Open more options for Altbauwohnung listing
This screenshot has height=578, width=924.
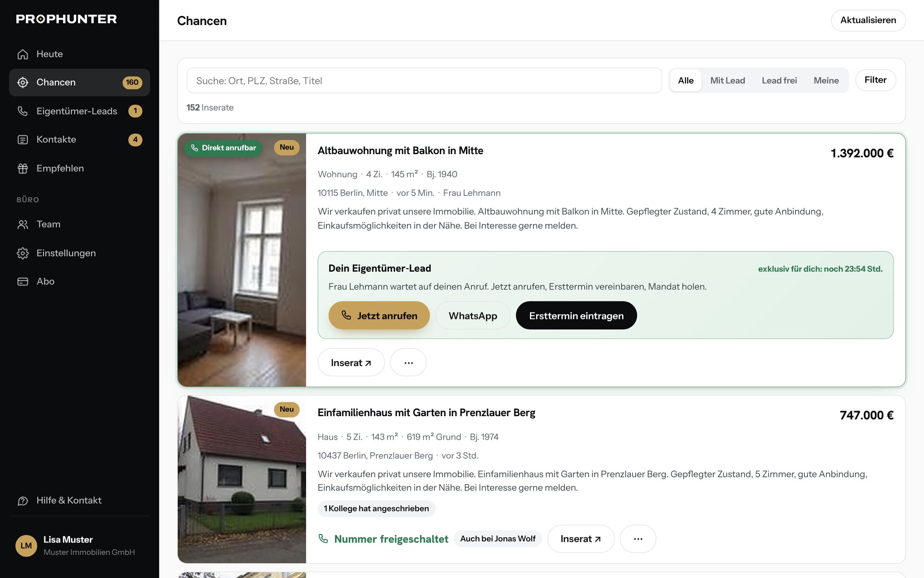click(x=409, y=362)
